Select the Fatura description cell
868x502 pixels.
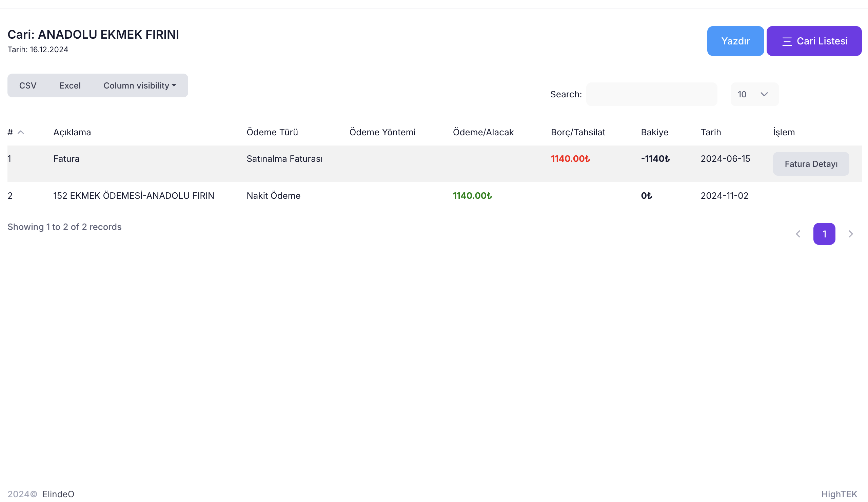point(66,159)
